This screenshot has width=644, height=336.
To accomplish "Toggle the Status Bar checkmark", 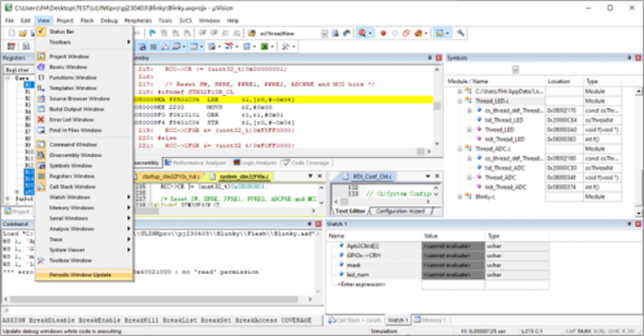I will click(x=41, y=31).
